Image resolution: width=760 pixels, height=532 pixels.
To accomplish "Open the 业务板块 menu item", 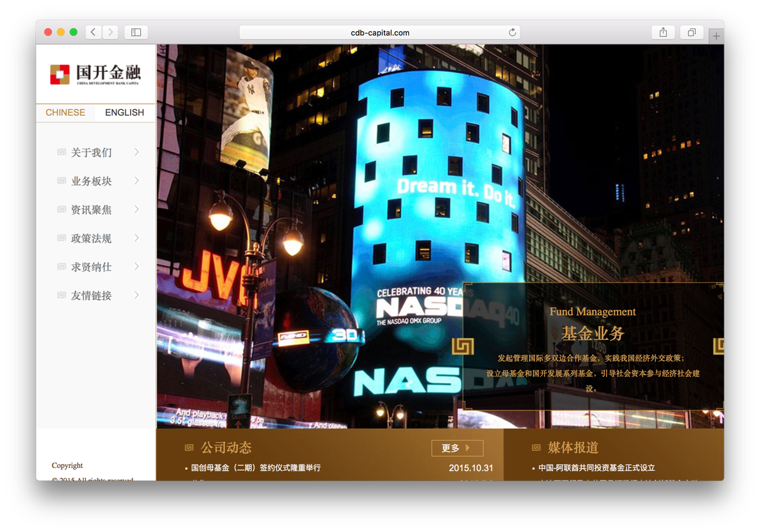I will click(91, 181).
